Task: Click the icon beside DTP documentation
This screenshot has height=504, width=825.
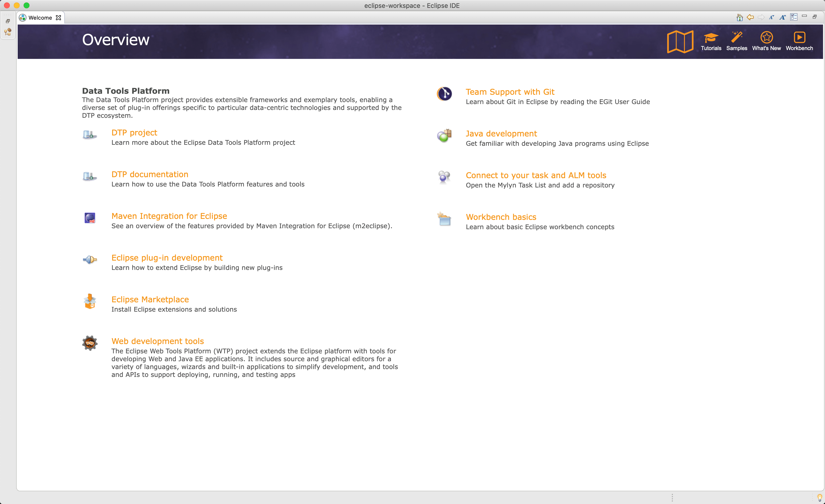Action: click(x=90, y=176)
